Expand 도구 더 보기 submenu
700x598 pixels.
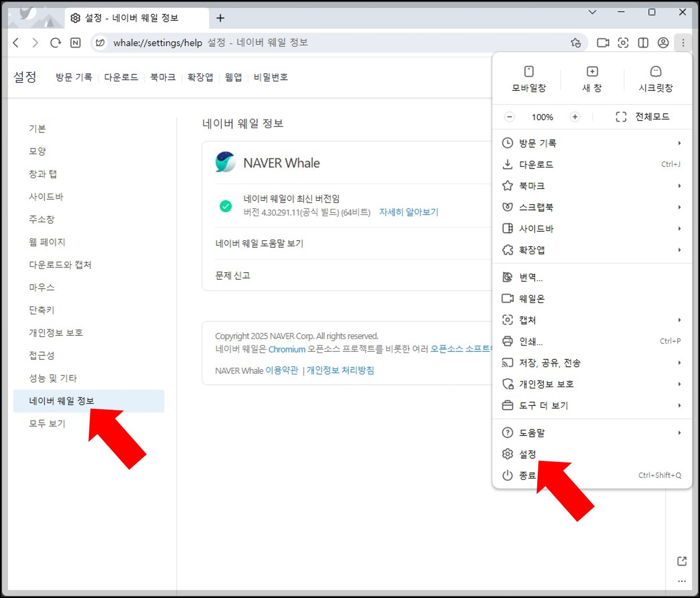592,405
